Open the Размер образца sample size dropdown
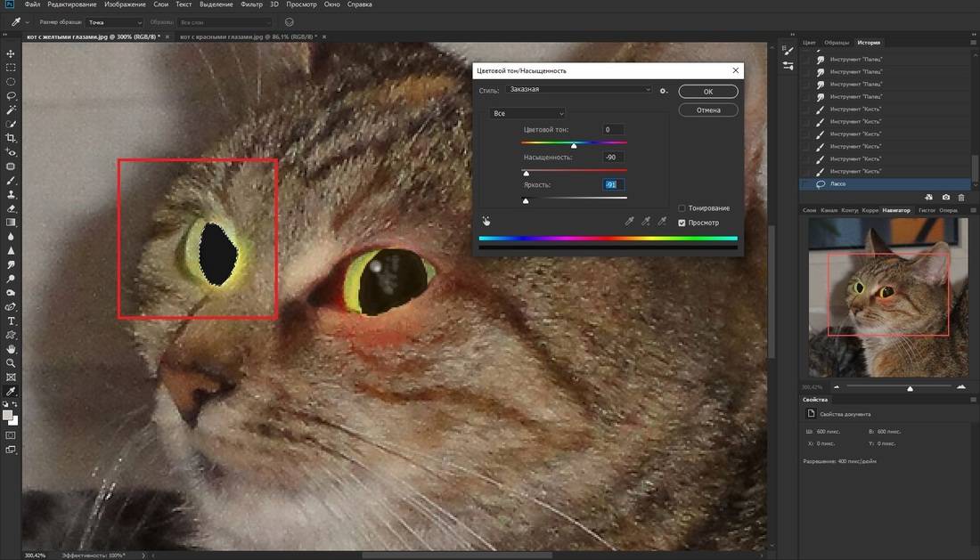Screen dimensions: 980x560 point(114,22)
